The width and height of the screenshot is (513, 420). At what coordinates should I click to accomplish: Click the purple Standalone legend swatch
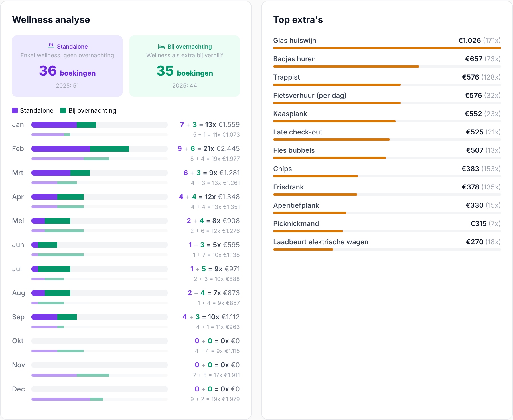[x=15, y=110]
